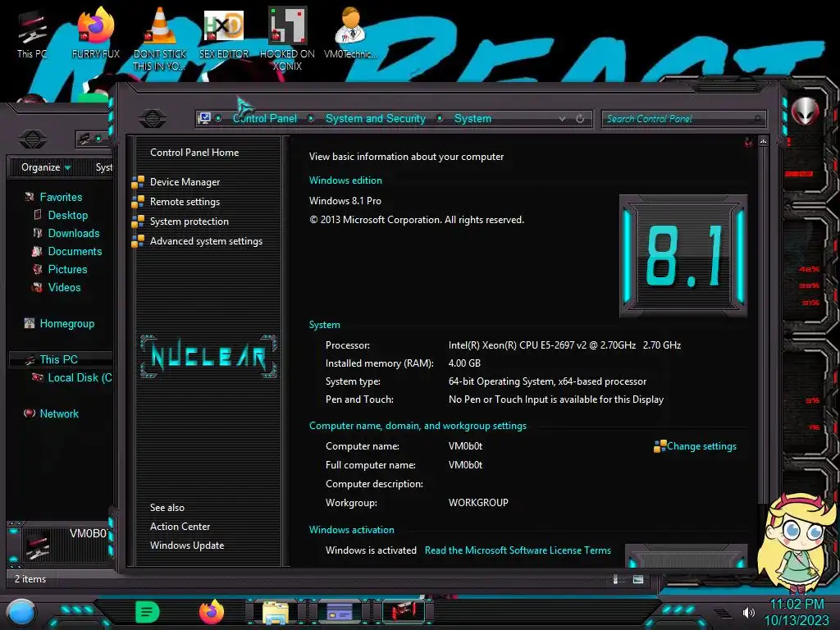Select the HxD SEX EDITOR desktop icon

coord(224,34)
